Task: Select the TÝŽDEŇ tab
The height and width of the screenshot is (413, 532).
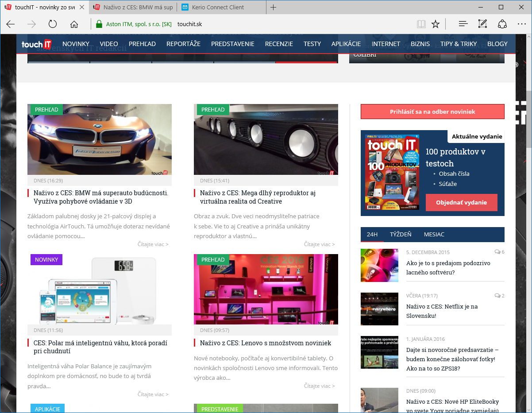Action: (401, 235)
